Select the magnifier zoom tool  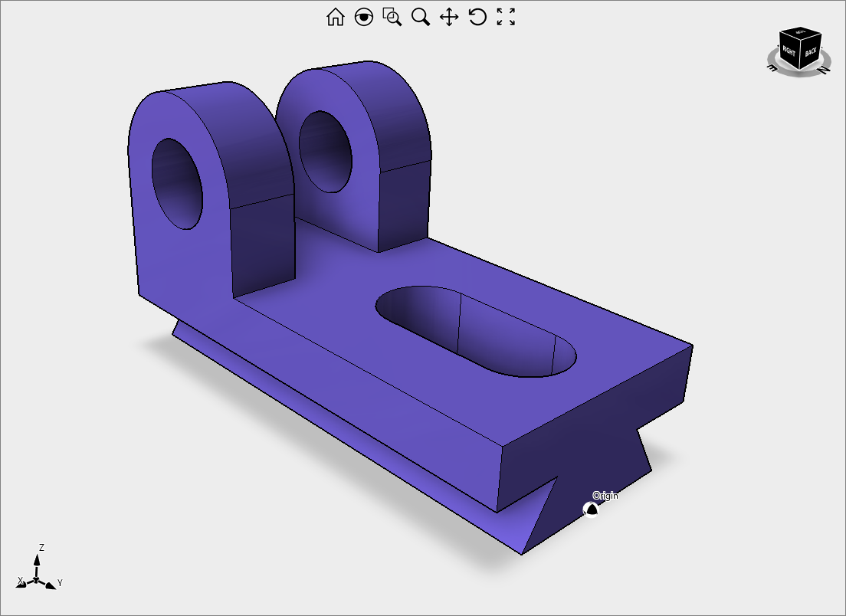[x=421, y=17]
